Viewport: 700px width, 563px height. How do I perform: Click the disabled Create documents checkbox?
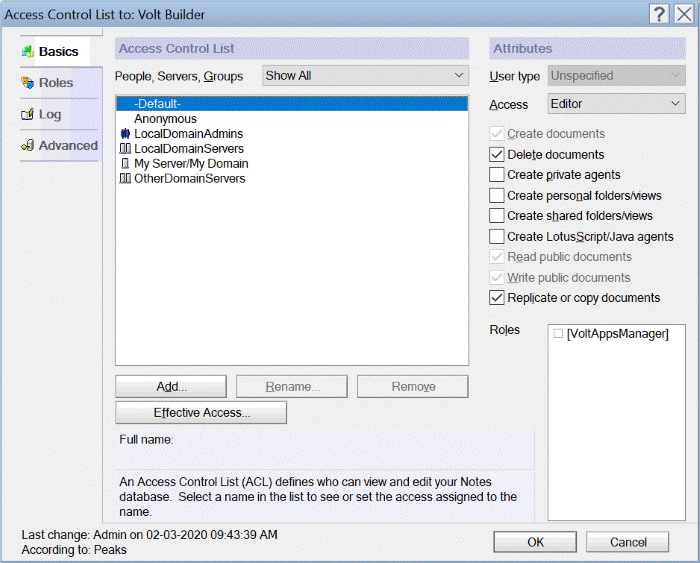(496, 133)
